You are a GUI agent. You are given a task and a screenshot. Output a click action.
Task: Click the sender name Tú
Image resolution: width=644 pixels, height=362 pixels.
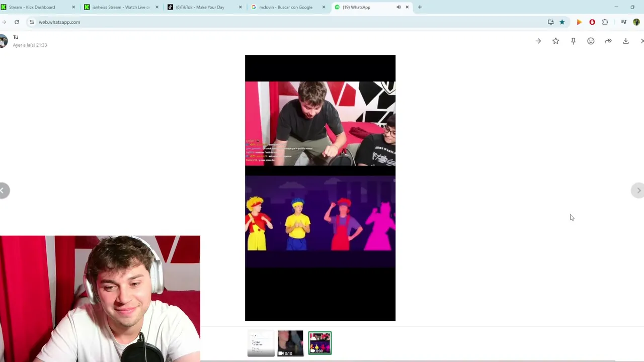tap(16, 37)
